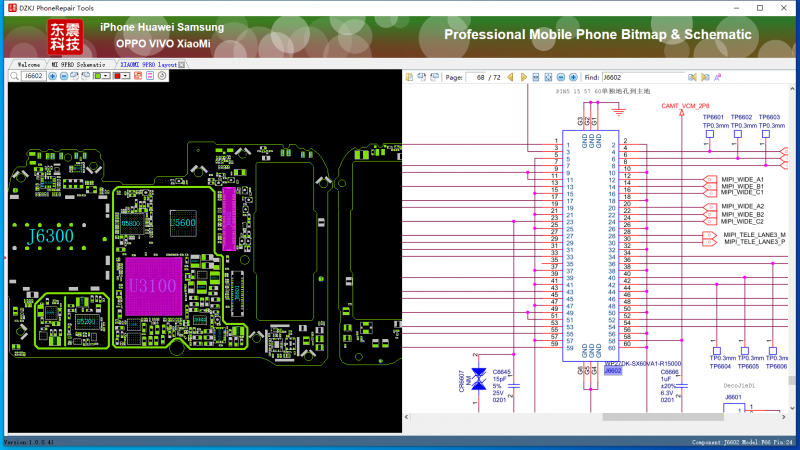Close the XIAOMI 9PRO layout tab
Image resolution: width=800 pixels, height=450 pixels.
[x=182, y=64]
